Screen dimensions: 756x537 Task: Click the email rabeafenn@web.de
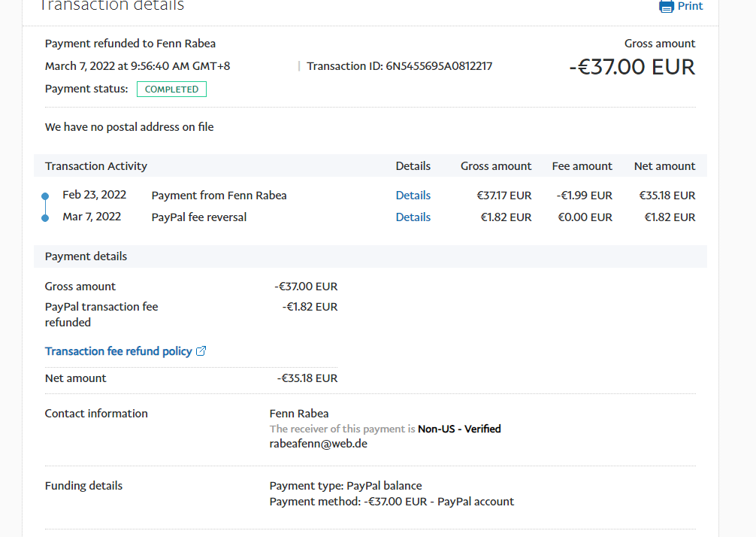tap(318, 444)
